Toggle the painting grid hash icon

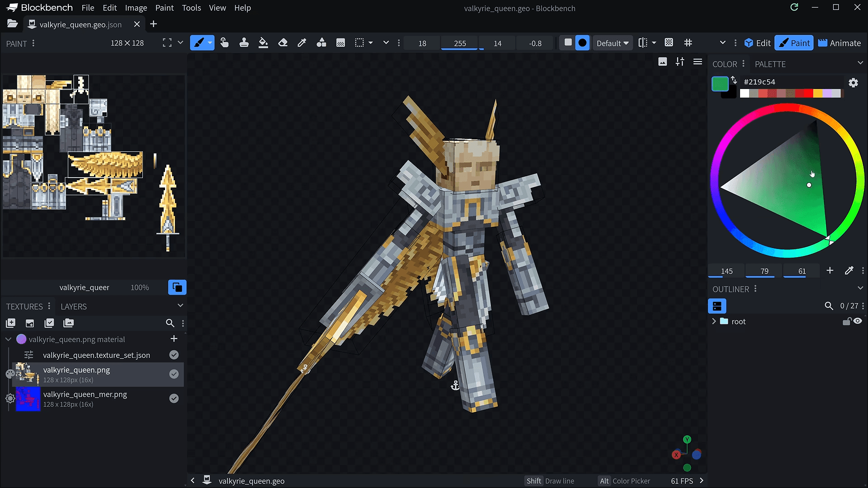(688, 42)
